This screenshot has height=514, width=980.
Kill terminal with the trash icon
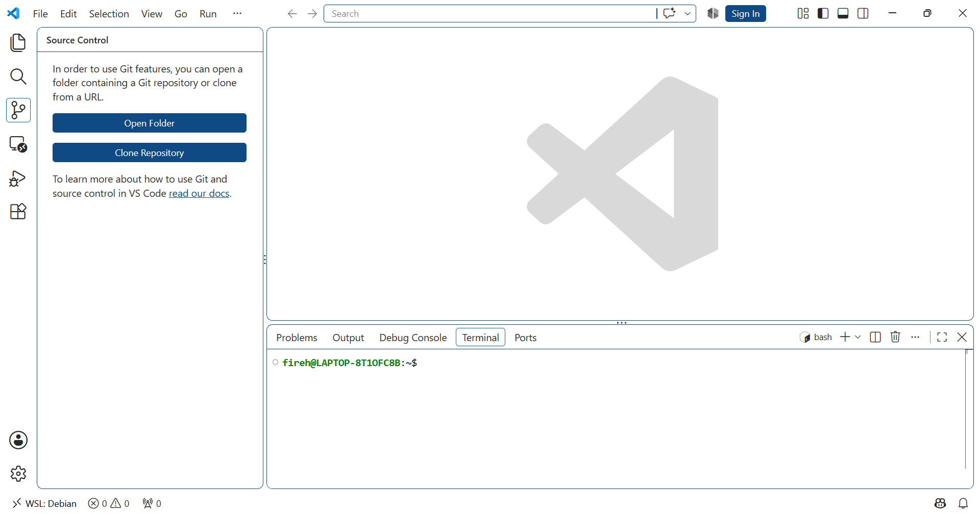[895, 337]
